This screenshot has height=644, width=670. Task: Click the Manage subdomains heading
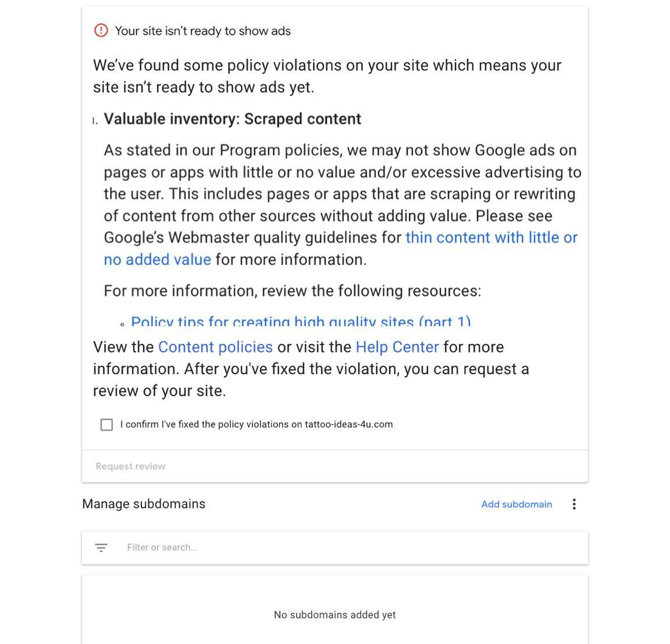click(144, 504)
